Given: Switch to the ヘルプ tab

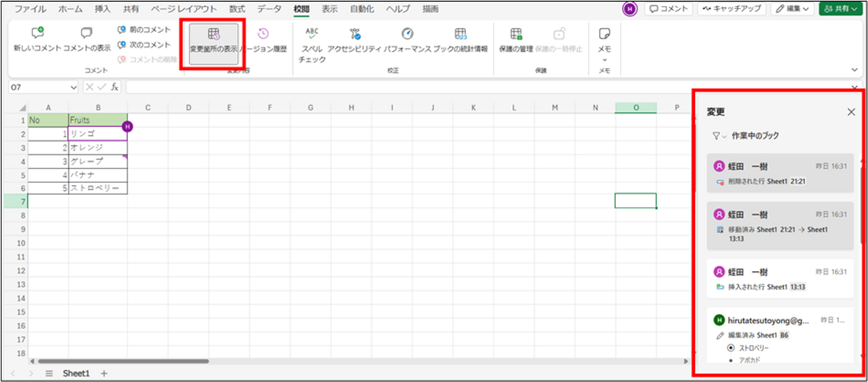Looking at the screenshot, I should pyautogui.click(x=398, y=9).
